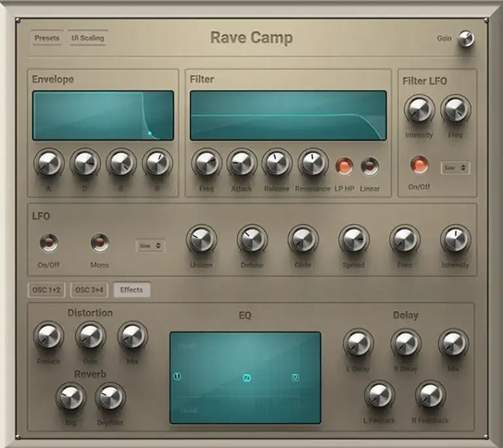Toggle the LP HP filter switch
Screen dimensions: 503x448
click(x=345, y=166)
